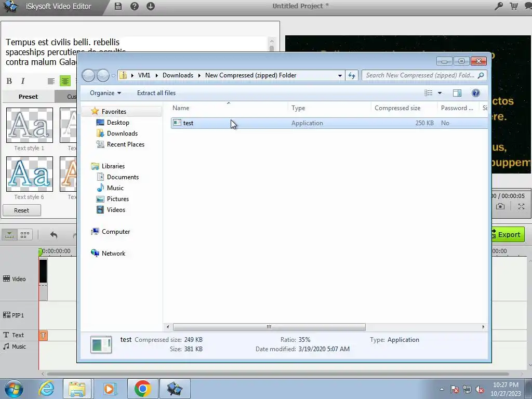The width and height of the screenshot is (532, 399).
Task: Open Google Chrome from the taskbar
Action: [x=142, y=389]
